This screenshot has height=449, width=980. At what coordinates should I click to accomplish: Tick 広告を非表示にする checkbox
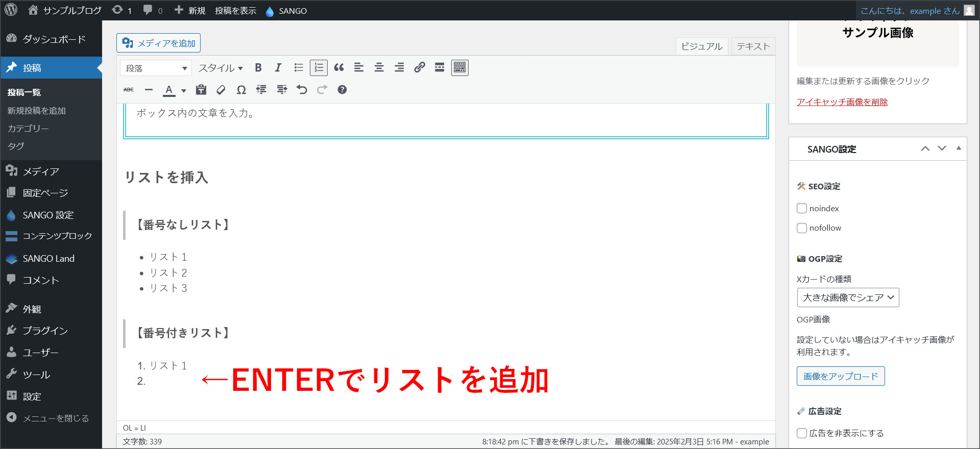802,433
